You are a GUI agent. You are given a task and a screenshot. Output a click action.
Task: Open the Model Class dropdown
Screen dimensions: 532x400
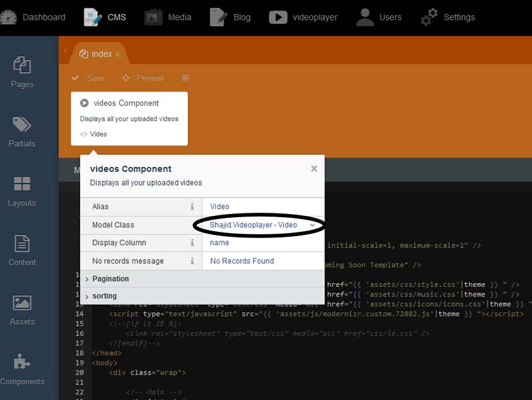(263, 225)
